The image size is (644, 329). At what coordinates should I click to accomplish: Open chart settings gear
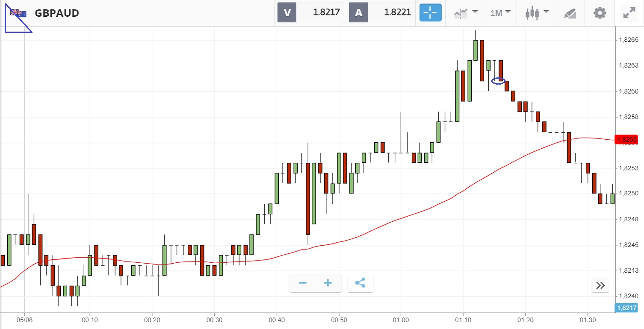click(x=600, y=13)
